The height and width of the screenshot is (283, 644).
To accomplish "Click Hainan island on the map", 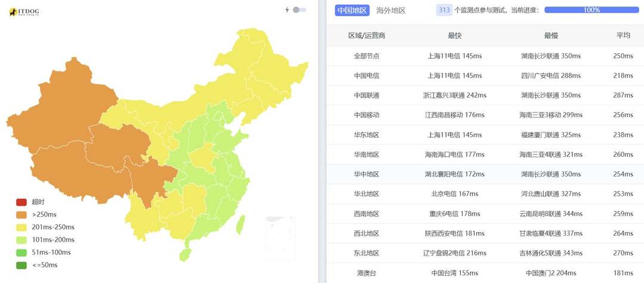I will 185,254.
